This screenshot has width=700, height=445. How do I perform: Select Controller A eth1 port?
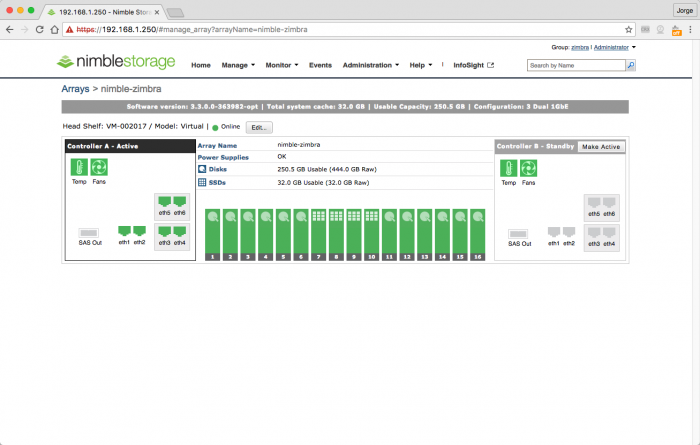(x=124, y=231)
